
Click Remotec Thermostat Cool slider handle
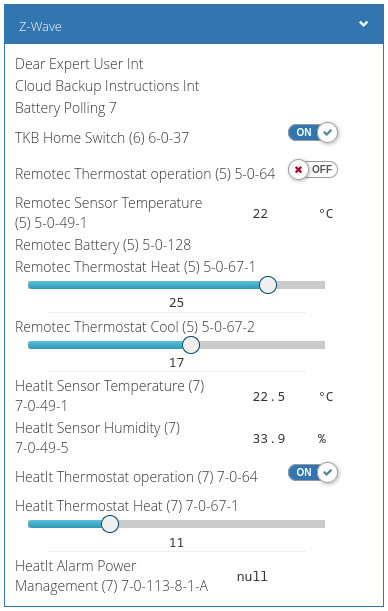[x=191, y=345]
